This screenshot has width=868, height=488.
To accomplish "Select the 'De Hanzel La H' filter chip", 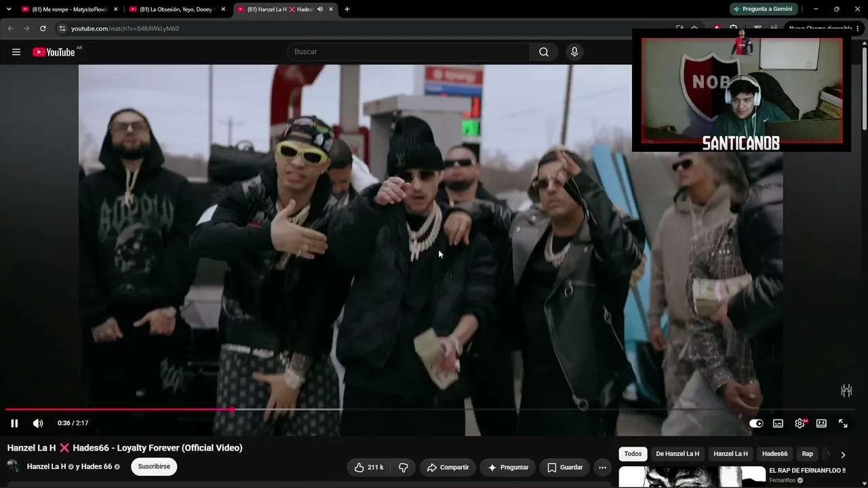I will click(677, 454).
